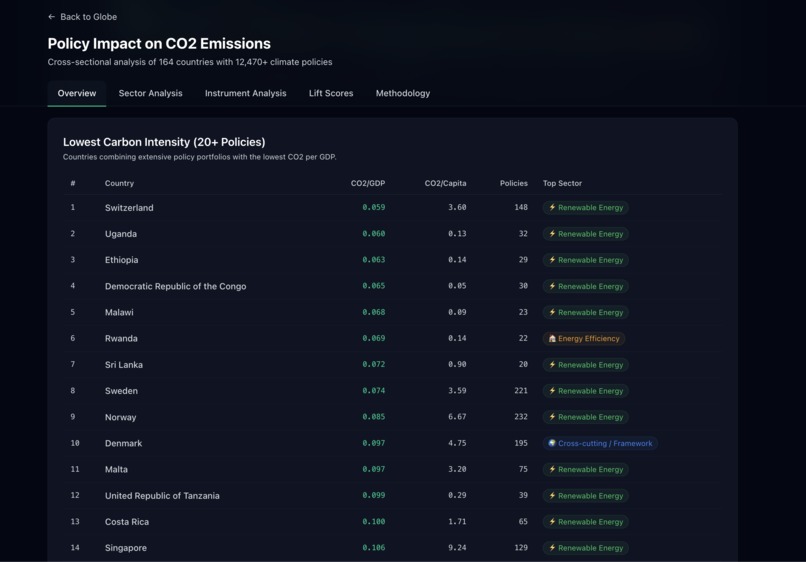
Task: Go back via Back to Globe link
Action: coord(82,17)
